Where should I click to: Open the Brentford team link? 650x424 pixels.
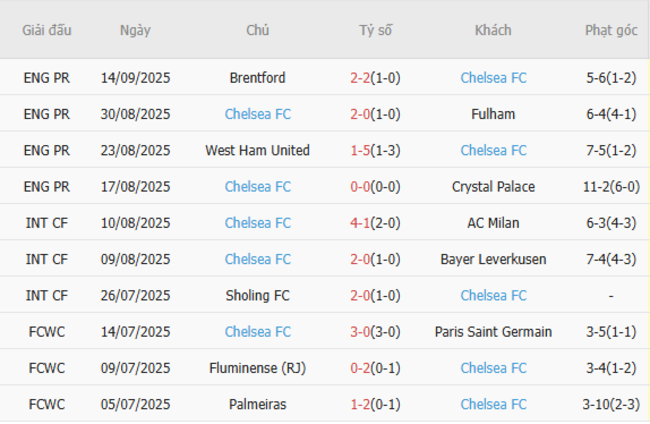(257, 78)
